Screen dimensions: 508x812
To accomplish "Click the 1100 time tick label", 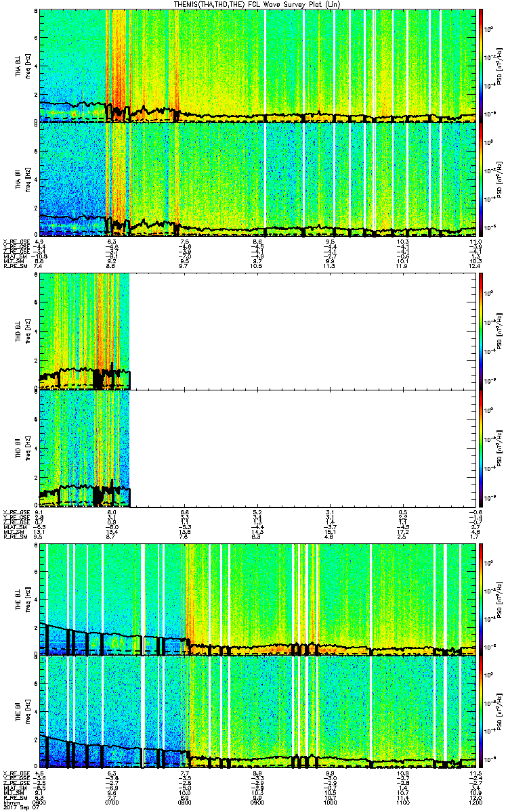I will (x=404, y=801).
